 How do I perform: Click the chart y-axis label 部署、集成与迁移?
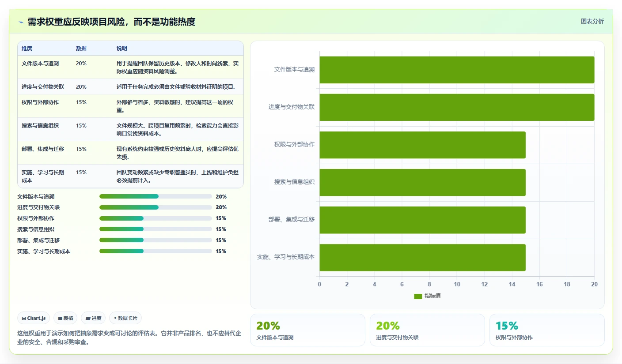click(x=292, y=219)
